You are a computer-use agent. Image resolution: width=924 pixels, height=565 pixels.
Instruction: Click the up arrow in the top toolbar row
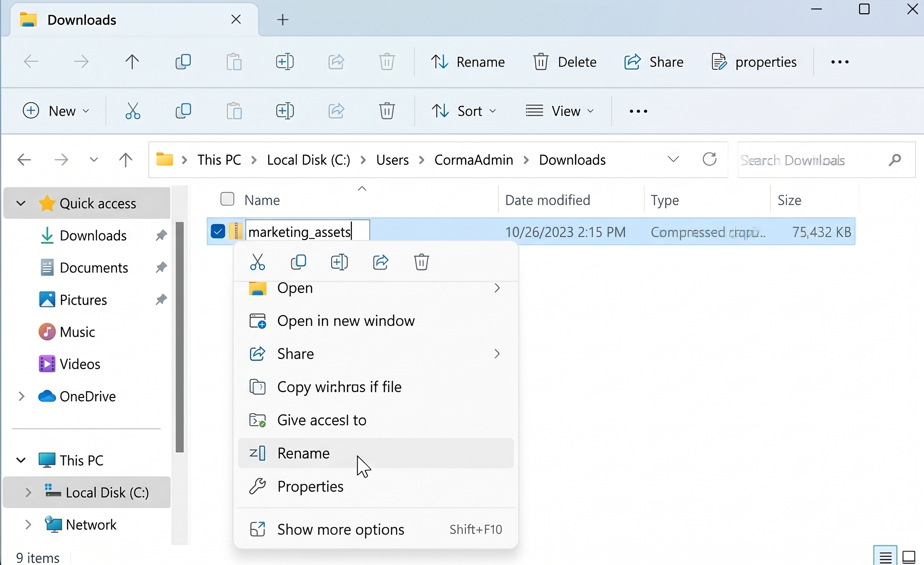coord(132,61)
